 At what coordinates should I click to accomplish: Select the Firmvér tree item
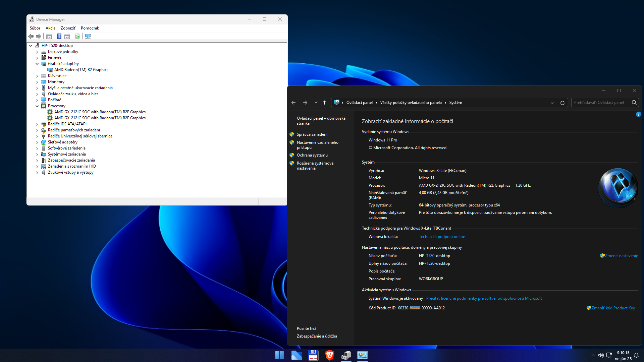click(54, 58)
